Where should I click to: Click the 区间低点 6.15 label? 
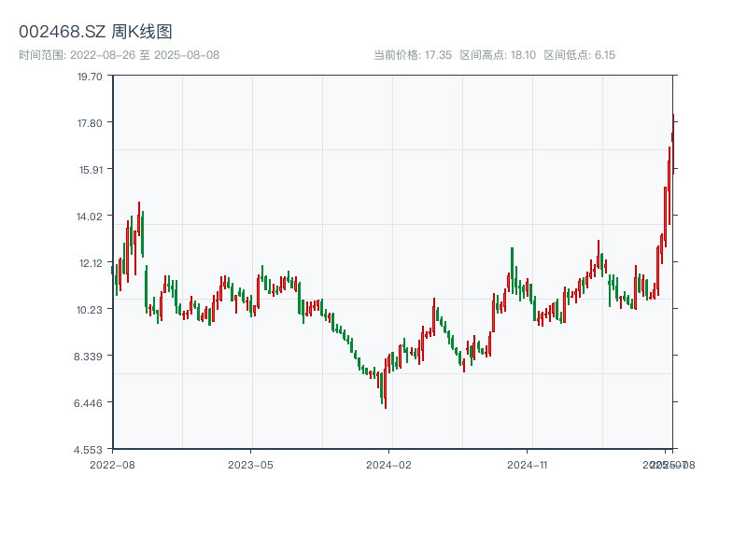[579, 55]
